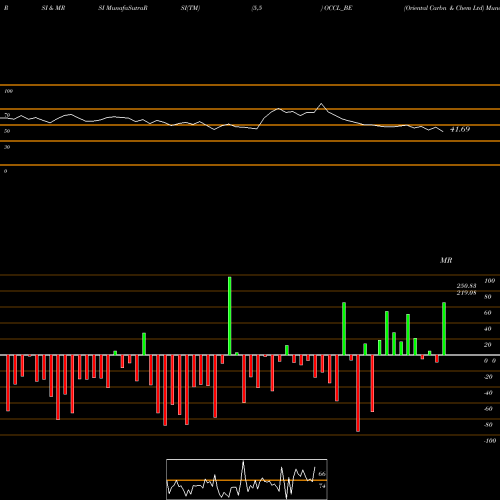Click the '-100' label on MR axis

click(x=489, y=441)
